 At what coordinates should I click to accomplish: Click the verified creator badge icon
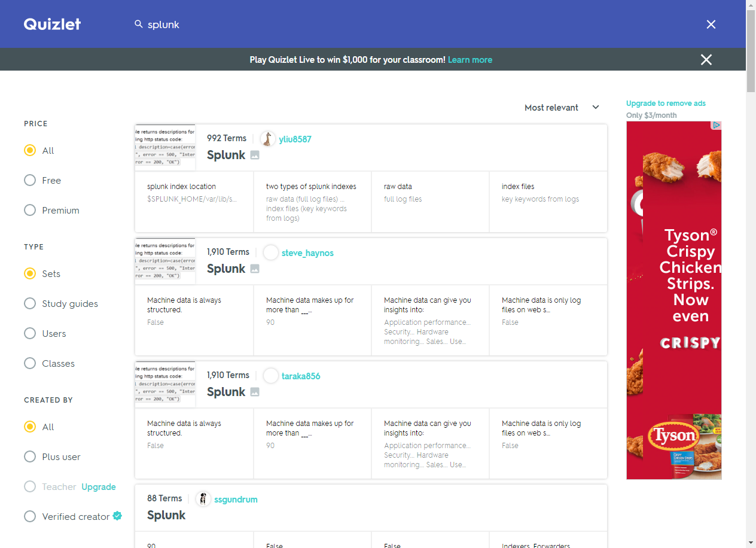click(x=118, y=516)
